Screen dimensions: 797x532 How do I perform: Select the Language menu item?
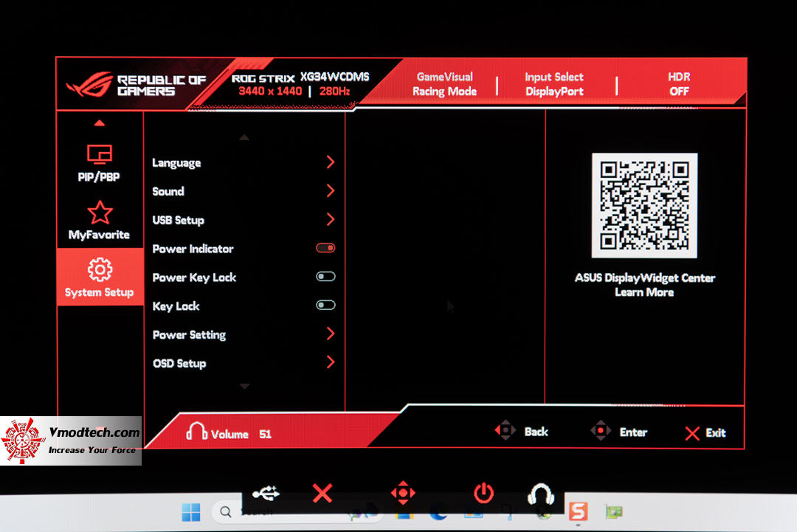(x=176, y=163)
